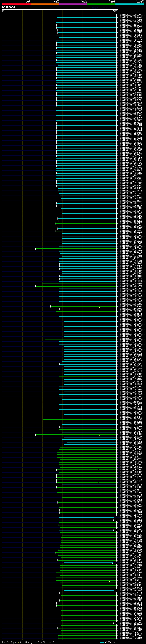Open hit UniRef100_B9GYX9
The image size is (146, 644).
131,27
